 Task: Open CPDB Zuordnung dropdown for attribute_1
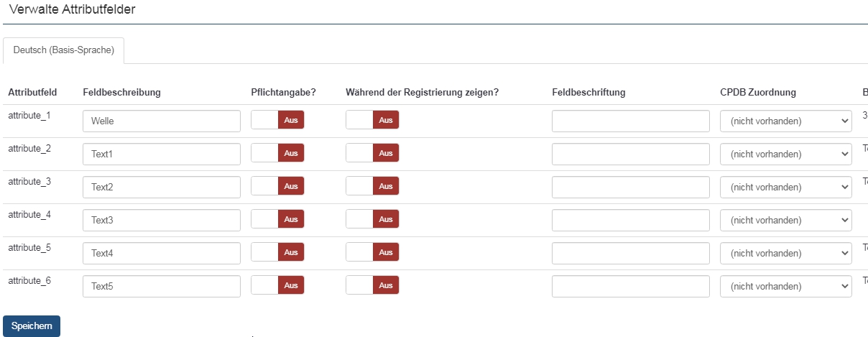[x=785, y=121]
